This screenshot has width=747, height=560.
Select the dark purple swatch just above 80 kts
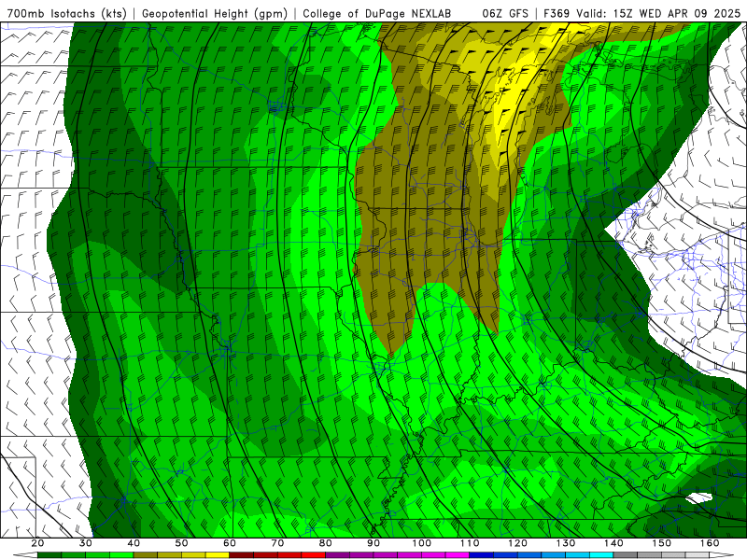(x=337, y=555)
